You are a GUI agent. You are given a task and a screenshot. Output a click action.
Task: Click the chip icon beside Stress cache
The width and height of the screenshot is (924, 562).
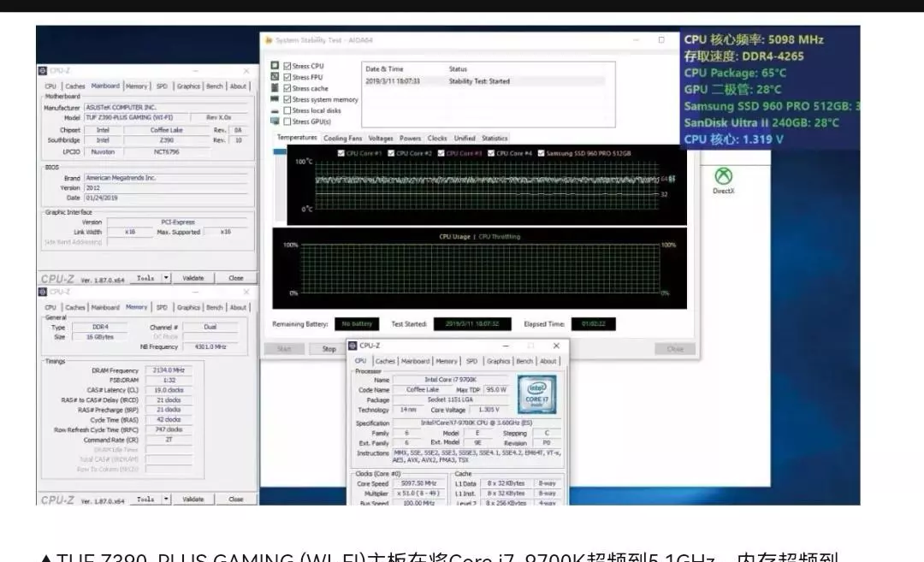(x=275, y=88)
